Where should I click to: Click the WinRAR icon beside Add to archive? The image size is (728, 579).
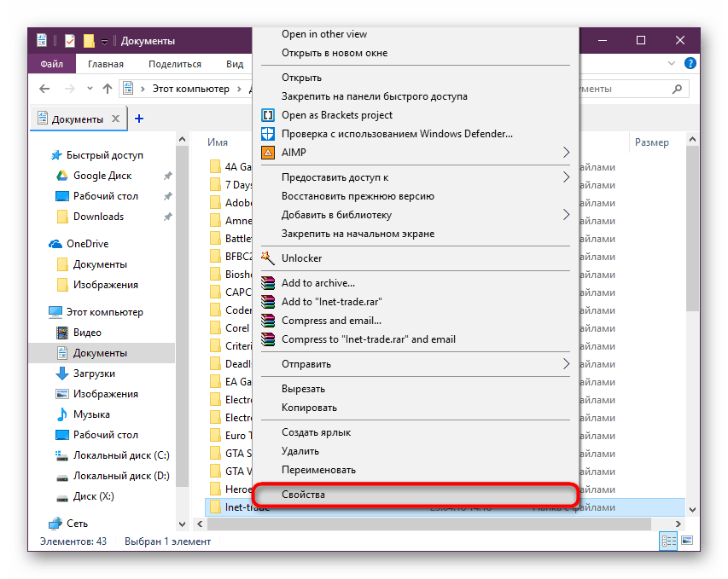click(267, 283)
